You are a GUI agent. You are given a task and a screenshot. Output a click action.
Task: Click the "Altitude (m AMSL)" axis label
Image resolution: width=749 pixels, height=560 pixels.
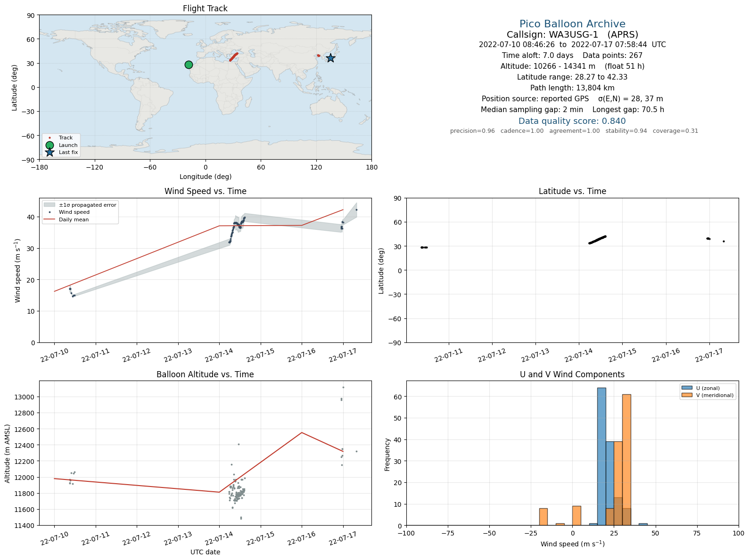click(8, 453)
